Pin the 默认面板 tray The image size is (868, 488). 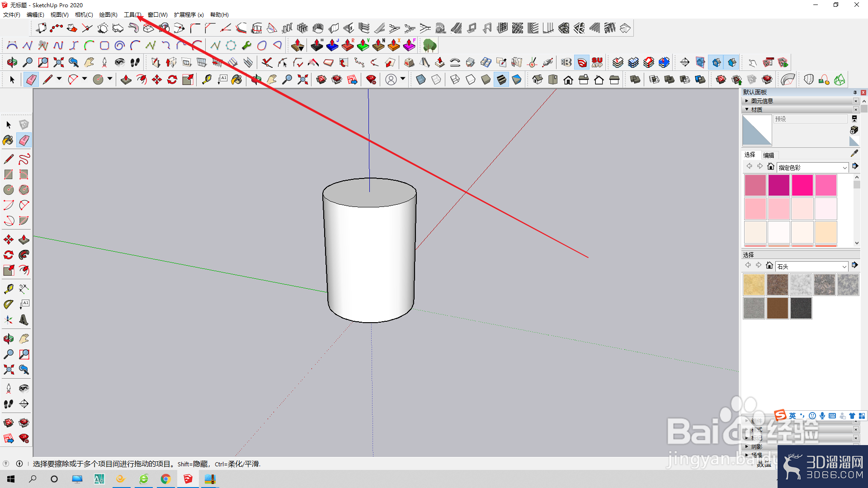855,92
